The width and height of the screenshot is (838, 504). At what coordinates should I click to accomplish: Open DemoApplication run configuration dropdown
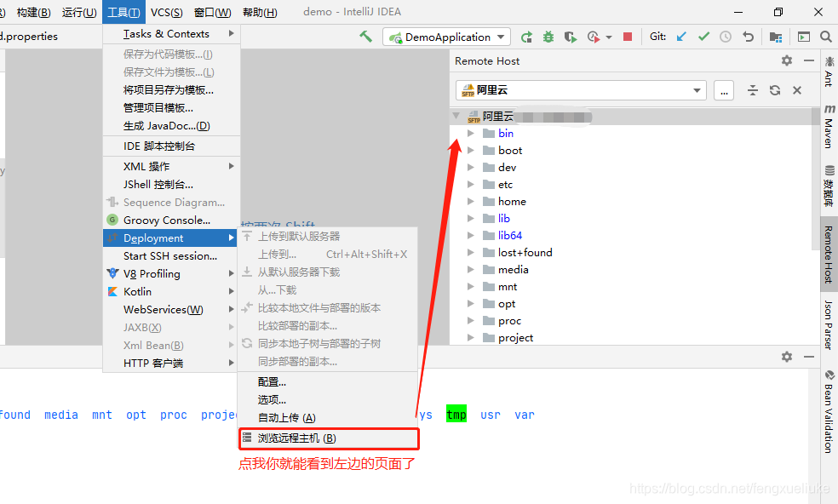447,37
